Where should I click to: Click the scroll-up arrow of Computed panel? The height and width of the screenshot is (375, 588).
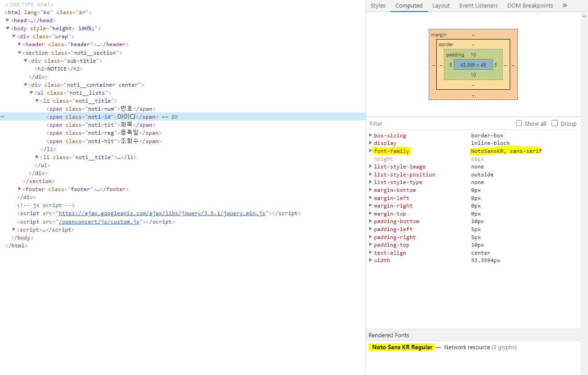coord(584,16)
